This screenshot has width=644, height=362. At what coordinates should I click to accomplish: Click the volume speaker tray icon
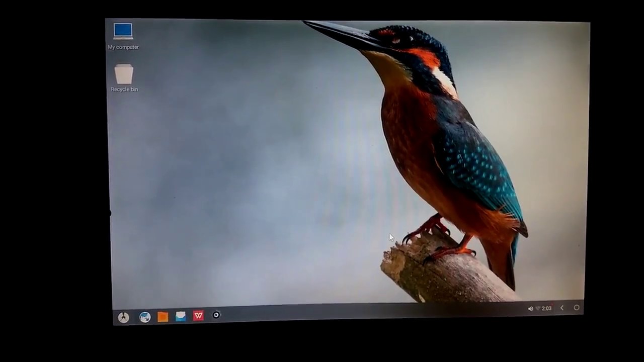click(x=530, y=309)
